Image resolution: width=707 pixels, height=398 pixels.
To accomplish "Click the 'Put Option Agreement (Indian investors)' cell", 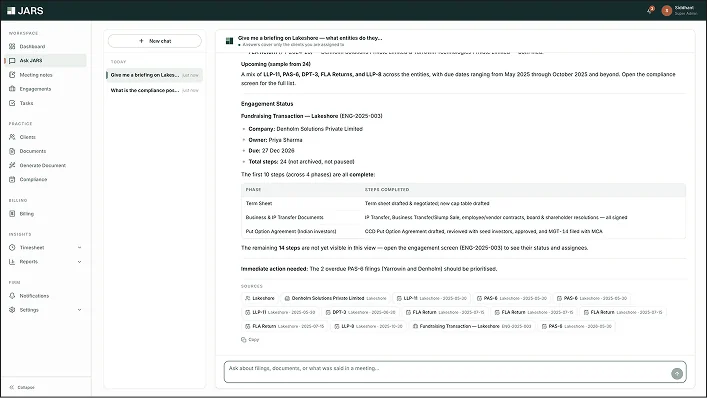I will click(x=291, y=231).
